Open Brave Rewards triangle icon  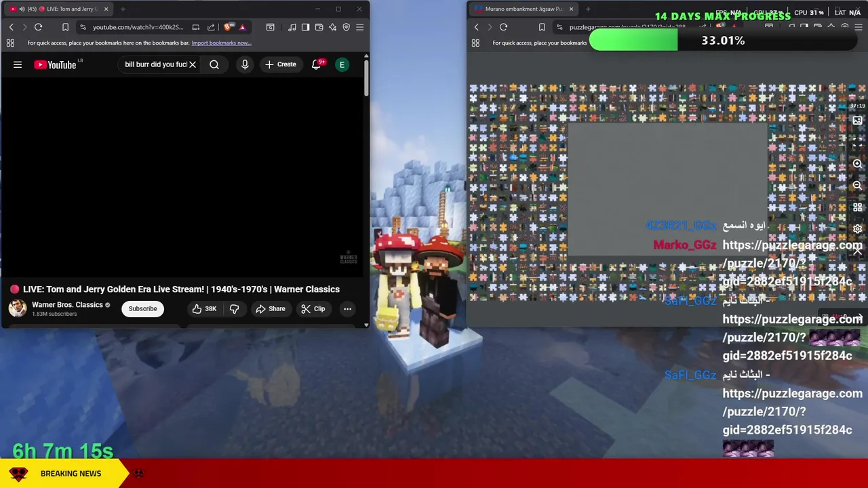[242, 27]
